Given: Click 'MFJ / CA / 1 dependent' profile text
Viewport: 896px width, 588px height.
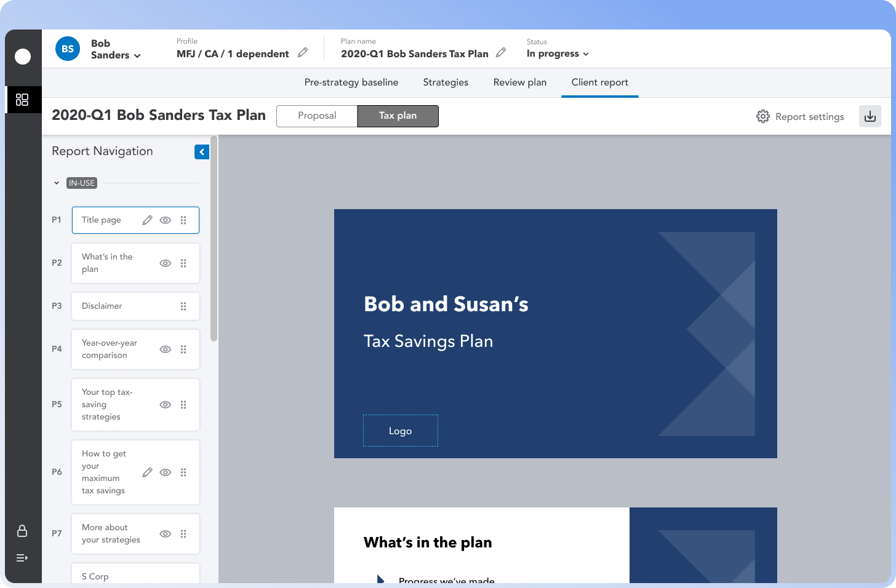Looking at the screenshot, I should tap(233, 54).
